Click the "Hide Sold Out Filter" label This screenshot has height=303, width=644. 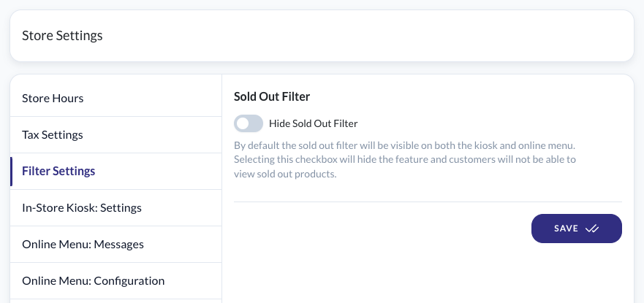coord(314,123)
